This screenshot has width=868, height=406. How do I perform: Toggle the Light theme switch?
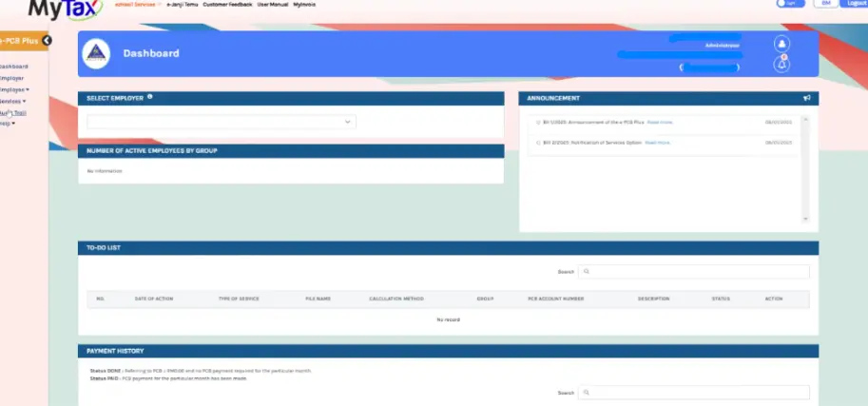[x=790, y=3]
